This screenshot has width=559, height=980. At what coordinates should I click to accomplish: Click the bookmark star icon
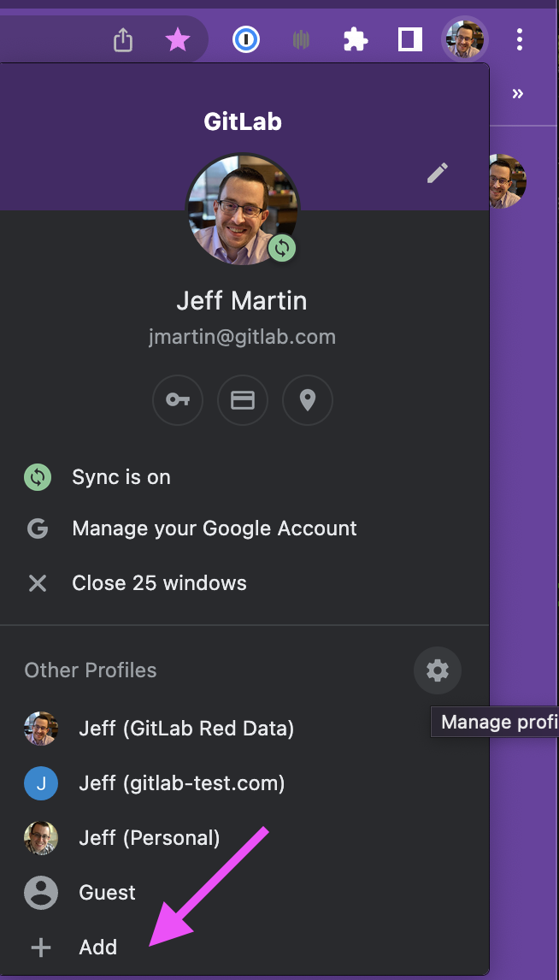[x=178, y=39]
